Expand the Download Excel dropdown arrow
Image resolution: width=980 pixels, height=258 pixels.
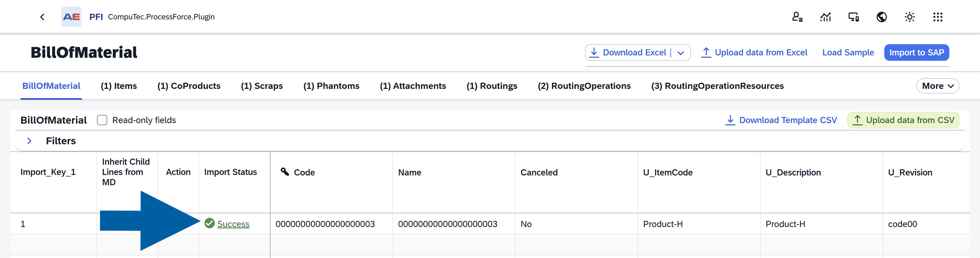pyautogui.click(x=681, y=53)
